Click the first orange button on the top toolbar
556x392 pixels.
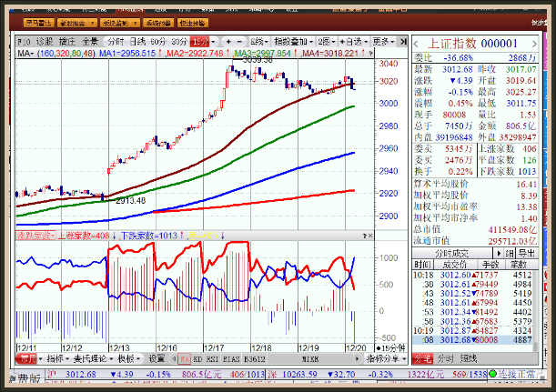click(x=39, y=23)
